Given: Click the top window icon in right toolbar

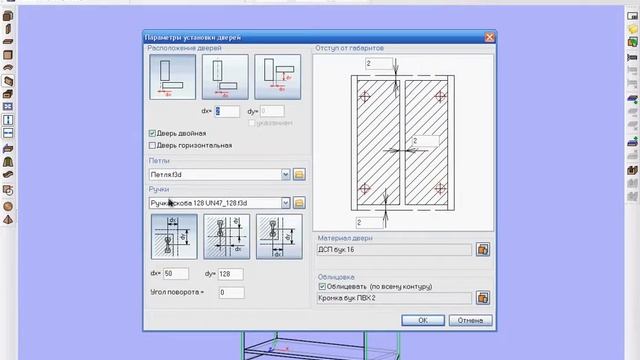Looking at the screenshot, I should click(633, 16).
